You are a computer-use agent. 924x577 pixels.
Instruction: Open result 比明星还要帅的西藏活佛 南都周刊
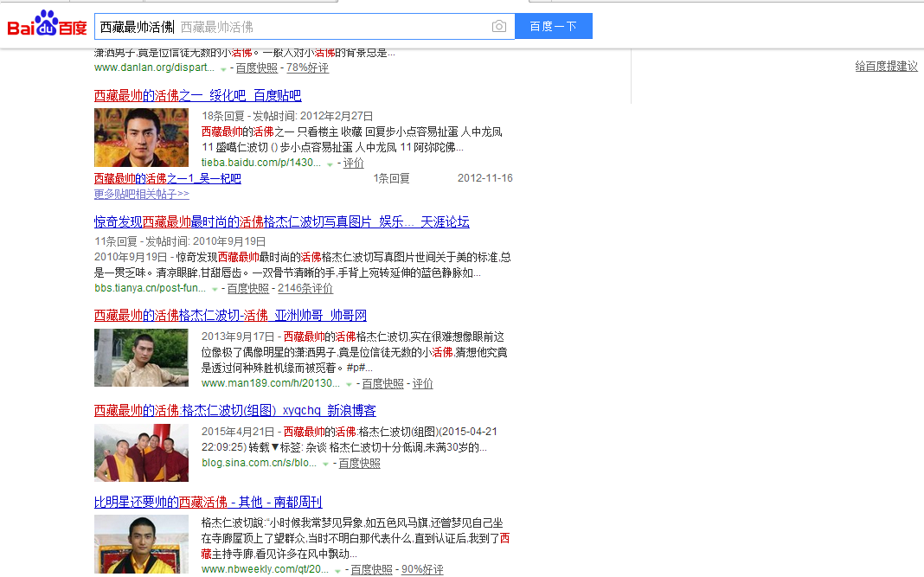click(208, 502)
